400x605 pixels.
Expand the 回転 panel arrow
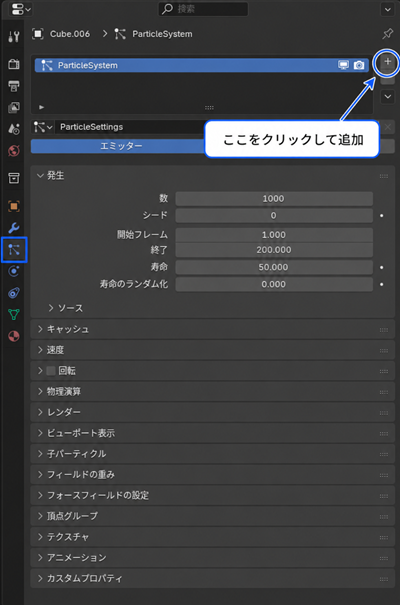point(40,371)
